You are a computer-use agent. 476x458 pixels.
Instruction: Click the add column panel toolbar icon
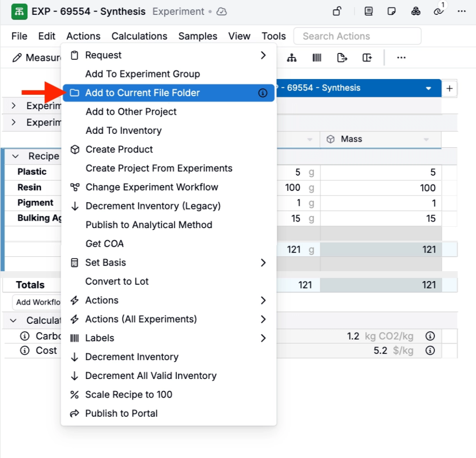click(367, 58)
